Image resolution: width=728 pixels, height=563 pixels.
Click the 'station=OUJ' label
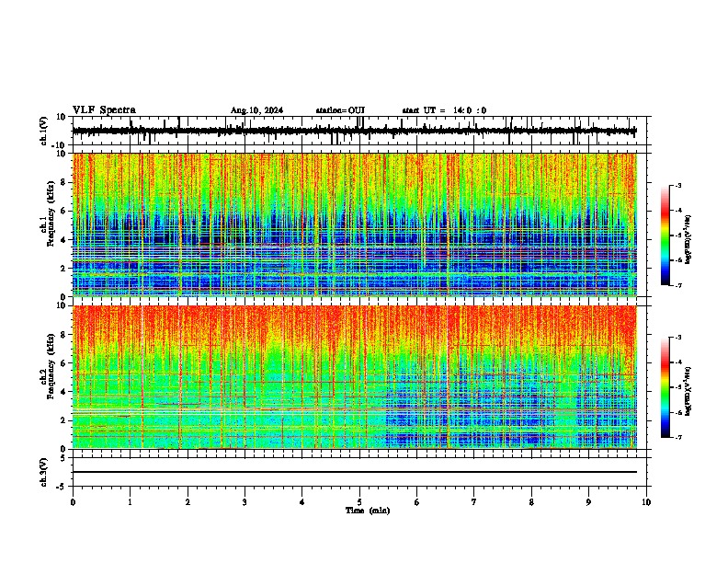(x=340, y=110)
